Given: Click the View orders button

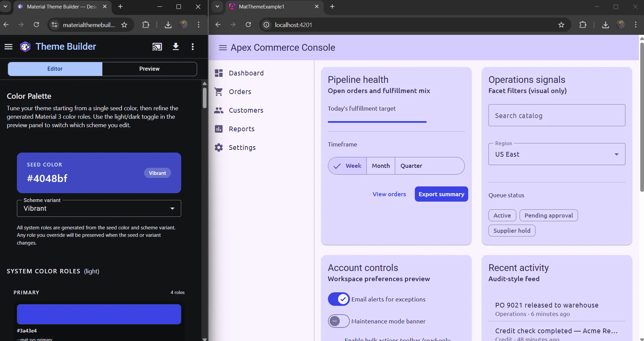Looking at the screenshot, I should click(389, 194).
